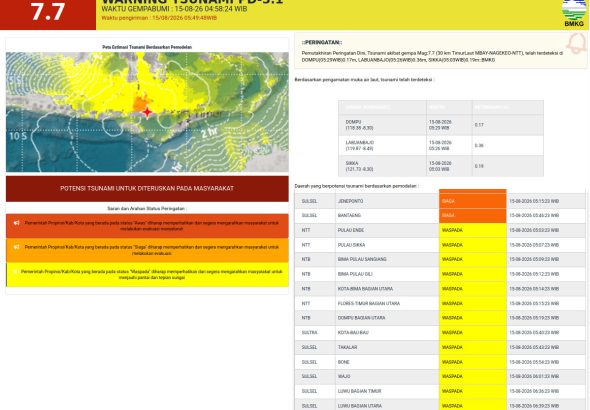The width and height of the screenshot is (590, 410).
Task: Click the "Peta Estimasi Tsunami Berdasarkan Pemodelan" title
Action: tap(147, 47)
